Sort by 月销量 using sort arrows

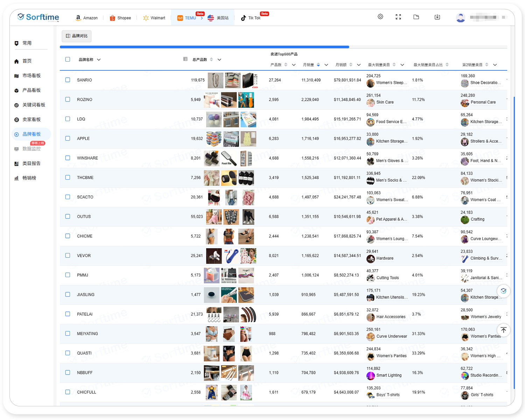click(x=318, y=65)
